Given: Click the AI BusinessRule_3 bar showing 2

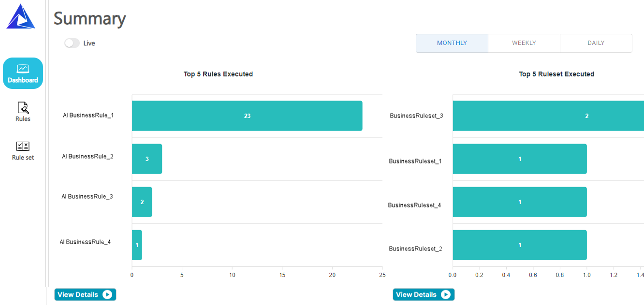Looking at the screenshot, I should pos(142,202).
